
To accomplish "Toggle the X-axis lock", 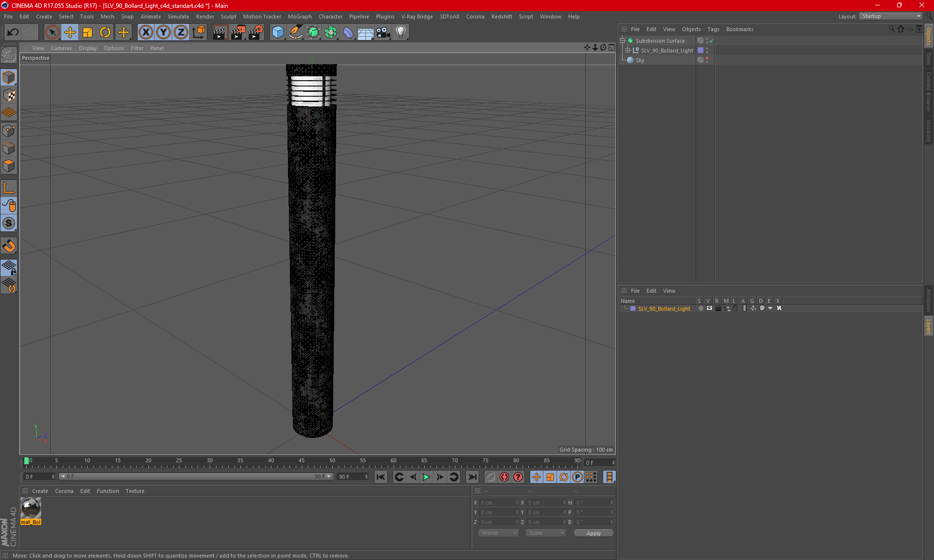I will [x=145, y=33].
